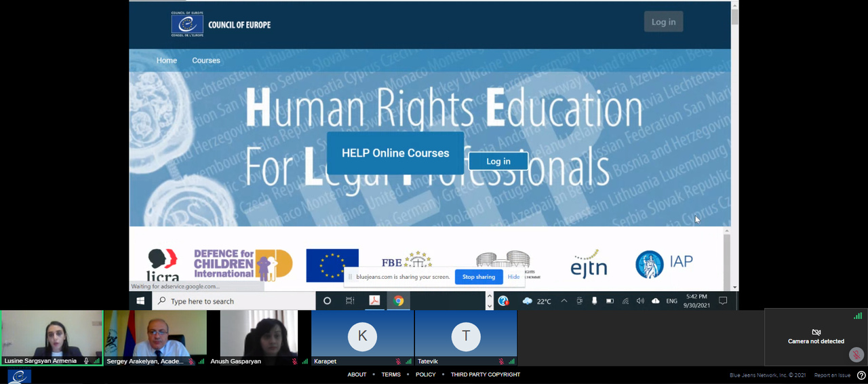Click the Hide link in sharing bar
The height and width of the screenshot is (384, 868).
pos(513,277)
